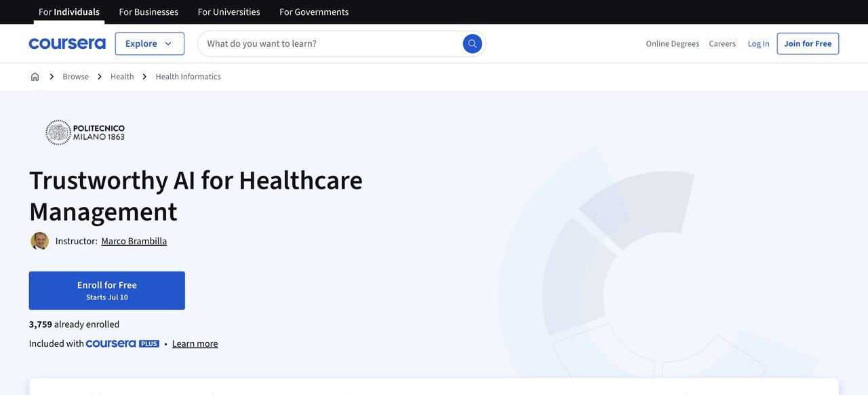
Task: Visit the Careers link
Action: click(x=722, y=43)
